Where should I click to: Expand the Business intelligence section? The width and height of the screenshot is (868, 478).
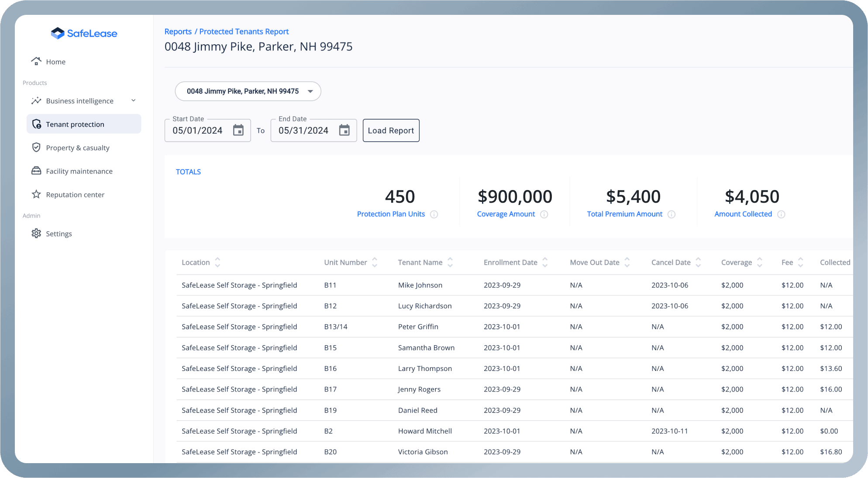[133, 100]
